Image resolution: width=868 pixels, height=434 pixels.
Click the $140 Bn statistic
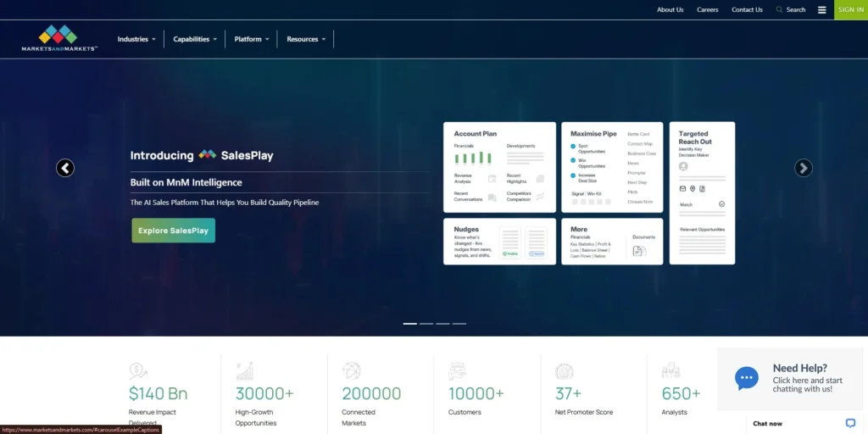[159, 393]
